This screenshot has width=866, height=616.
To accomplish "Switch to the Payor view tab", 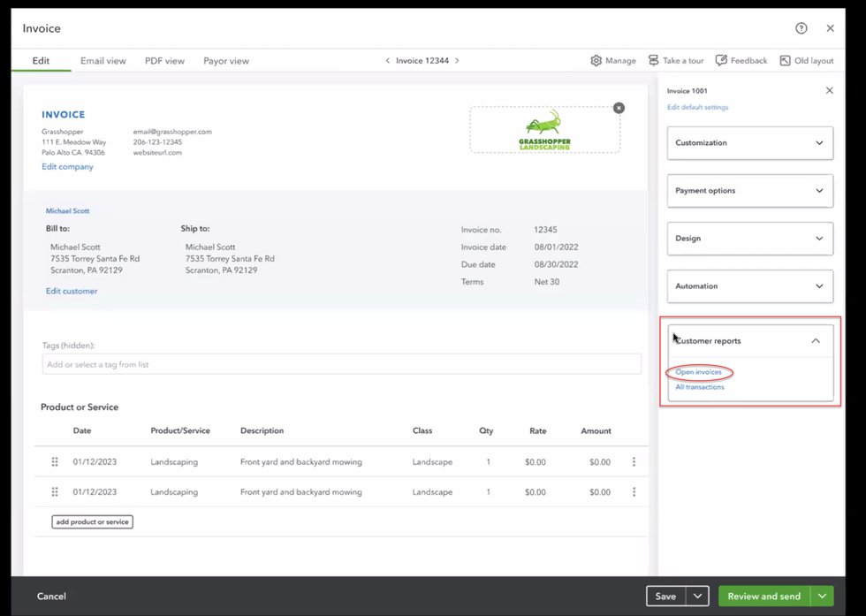I will (x=226, y=61).
